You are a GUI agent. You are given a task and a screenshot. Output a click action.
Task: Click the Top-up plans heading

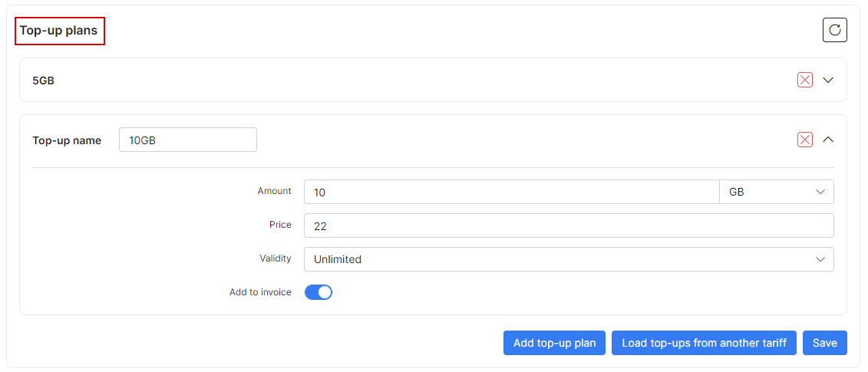(58, 31)
